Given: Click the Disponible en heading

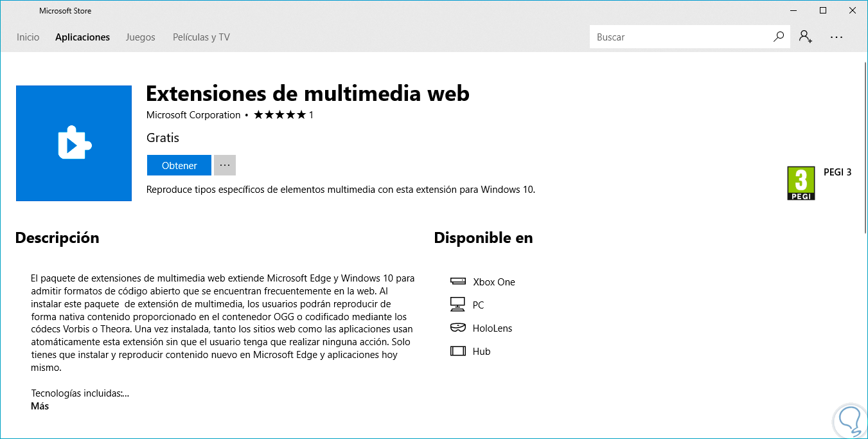Looking at the screenshot, I should coord(483,238).
